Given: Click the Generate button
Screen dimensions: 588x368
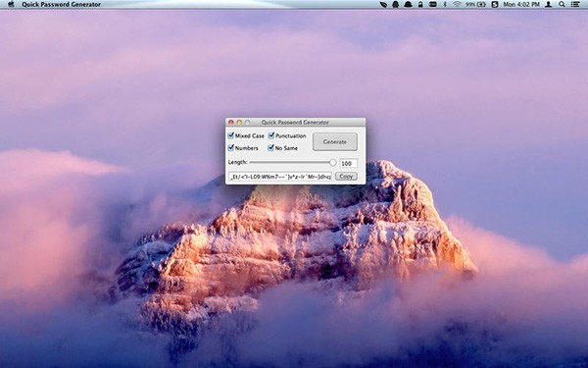Looking at the screenshot, I should coord(335,142).
